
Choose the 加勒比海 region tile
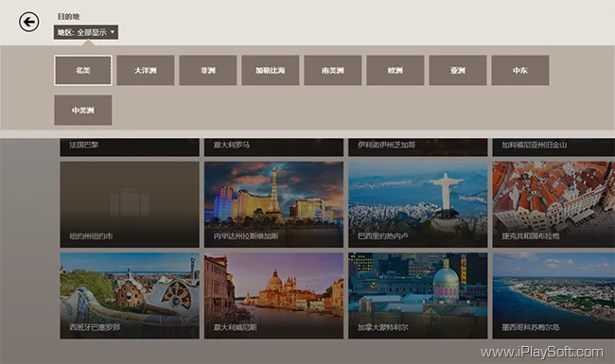(271, 71)
